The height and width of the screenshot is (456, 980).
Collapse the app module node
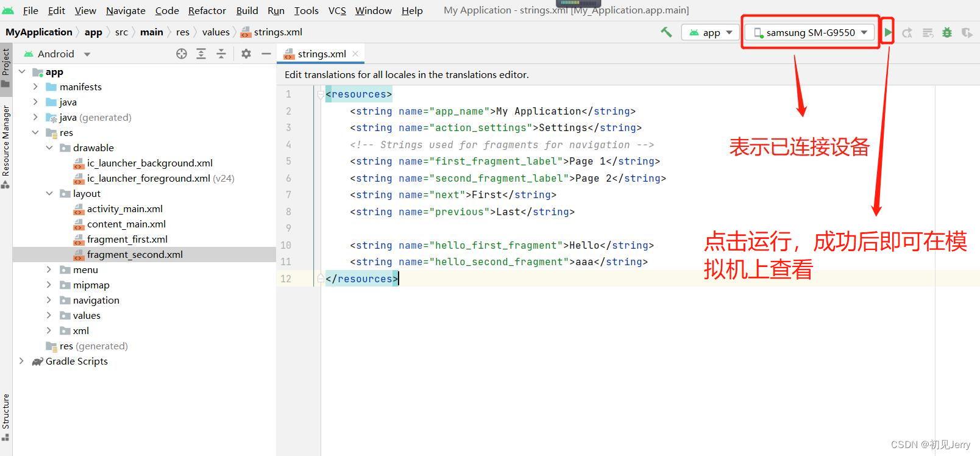[x=22, y=71]
